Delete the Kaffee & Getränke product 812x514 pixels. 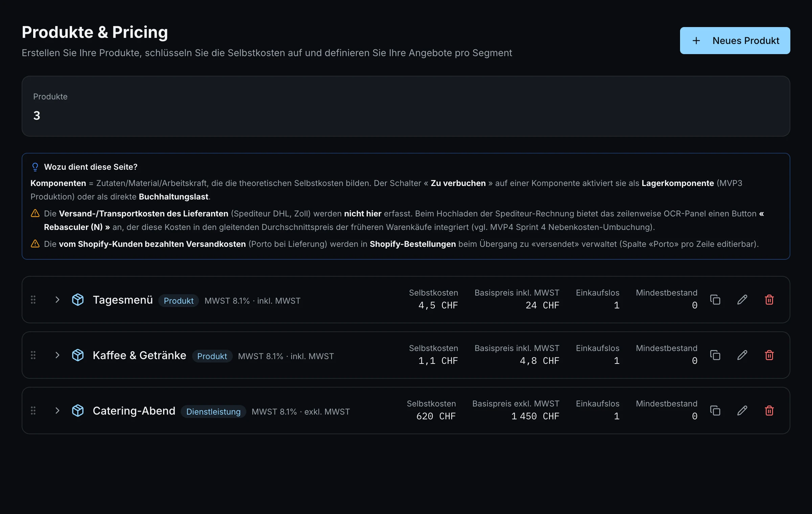[x=769, y=355]
